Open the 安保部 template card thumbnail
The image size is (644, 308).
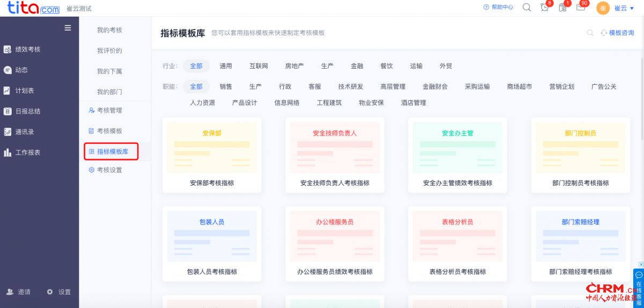(211, 147)
